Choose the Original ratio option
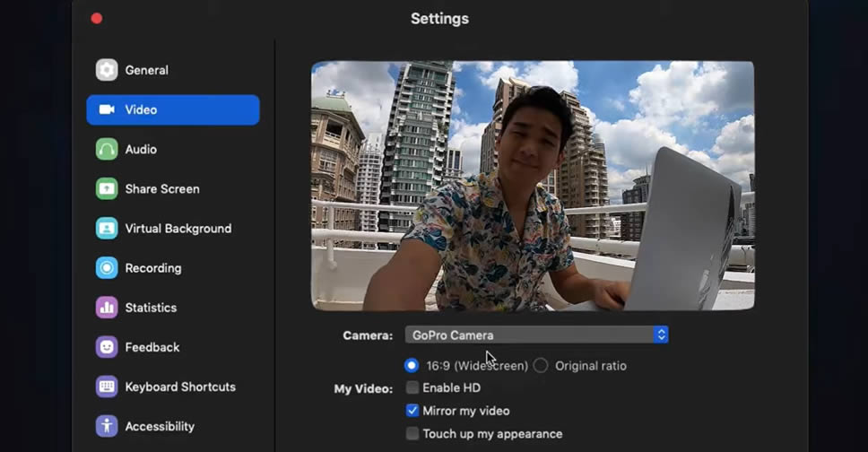The width and height of the screenshot is (868, 452). coord(541,365)
